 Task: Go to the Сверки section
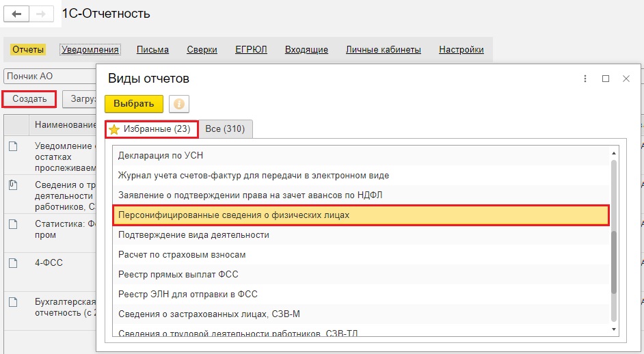coord(202,50)
